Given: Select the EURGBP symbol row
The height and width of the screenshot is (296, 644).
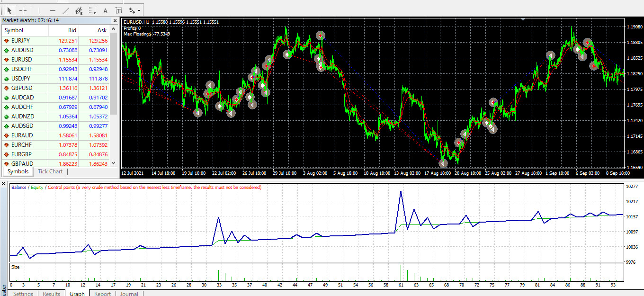Looking at the screenshot, I should click(55, 154).
